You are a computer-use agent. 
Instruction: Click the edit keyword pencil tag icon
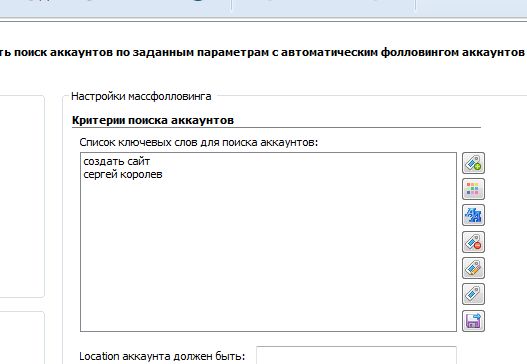[473, 268]
